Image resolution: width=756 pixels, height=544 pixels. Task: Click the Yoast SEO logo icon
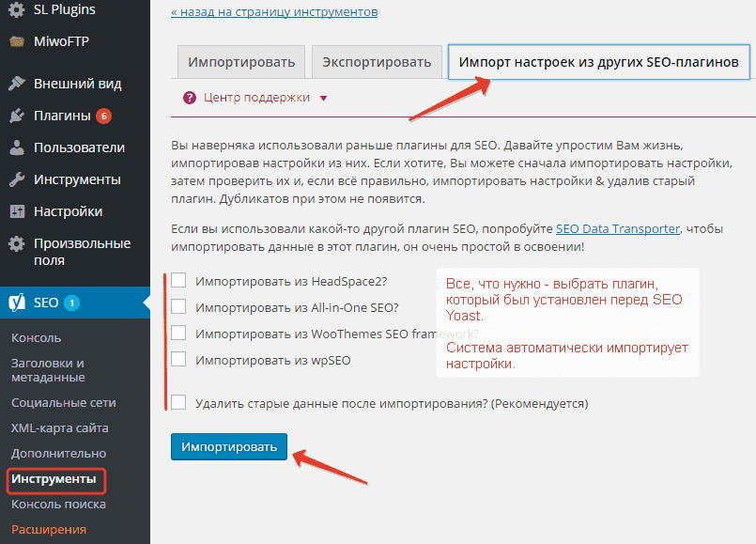(x=17, y=303)
